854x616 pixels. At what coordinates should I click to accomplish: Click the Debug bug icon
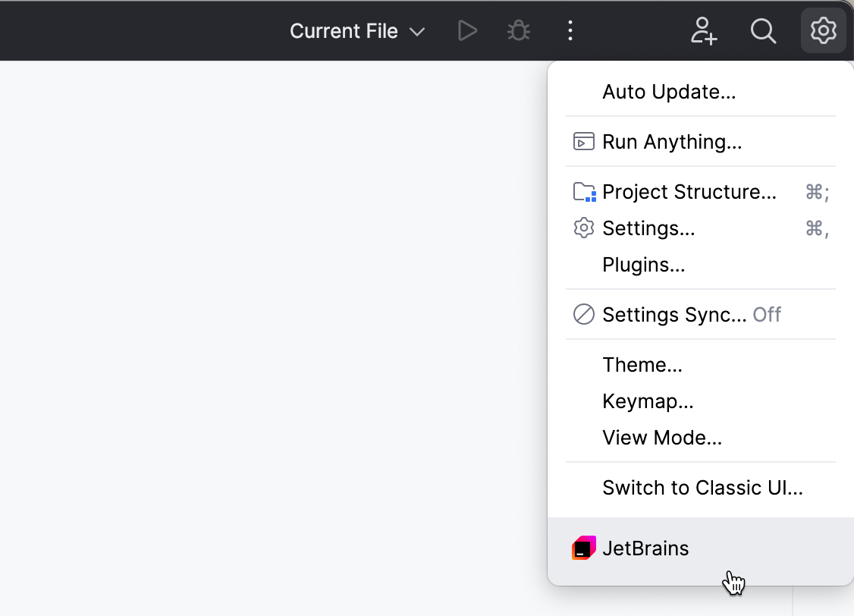click(519, 31)
